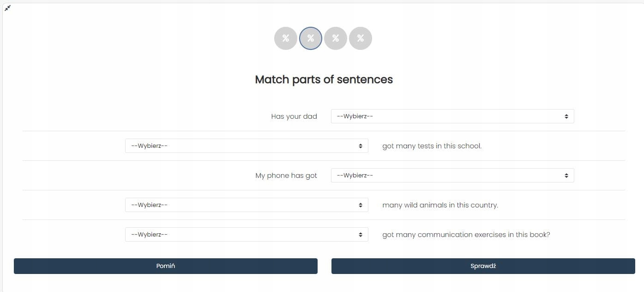Click the highlighted second percent circle
Viewport: 644px width, 292px height.
311,38
